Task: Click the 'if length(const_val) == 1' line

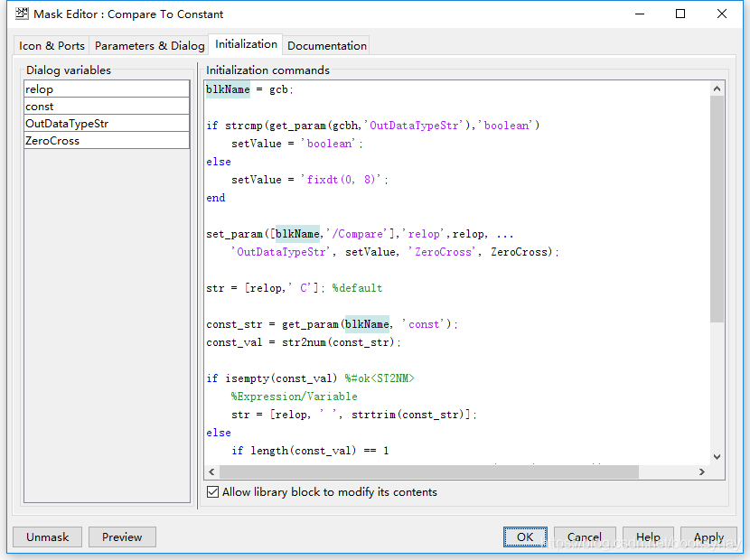Action: point(310,451)
